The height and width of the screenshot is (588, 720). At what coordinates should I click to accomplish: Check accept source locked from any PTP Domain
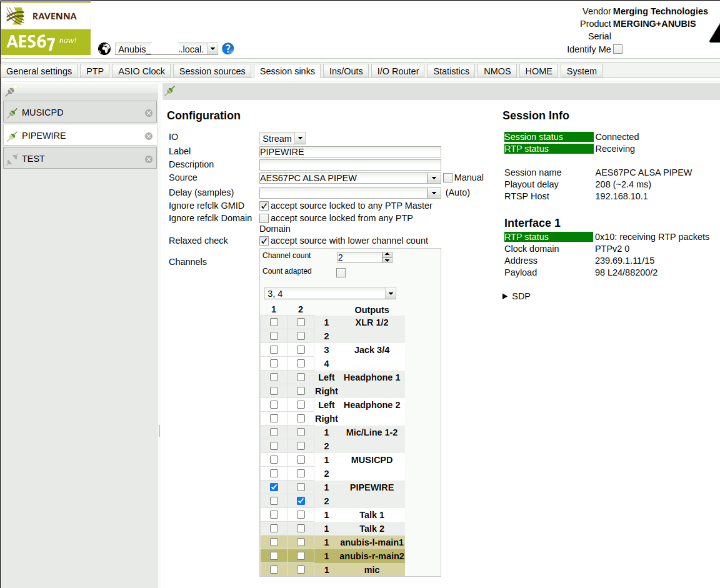(264, 218)
